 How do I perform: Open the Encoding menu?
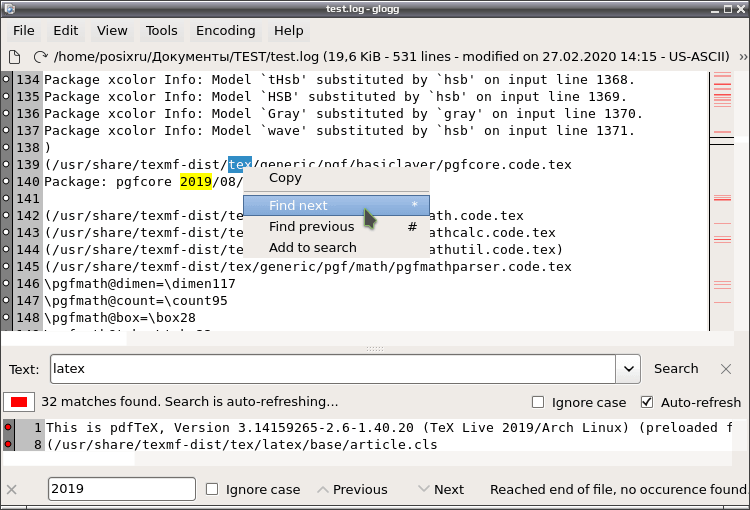click(225, 31)
